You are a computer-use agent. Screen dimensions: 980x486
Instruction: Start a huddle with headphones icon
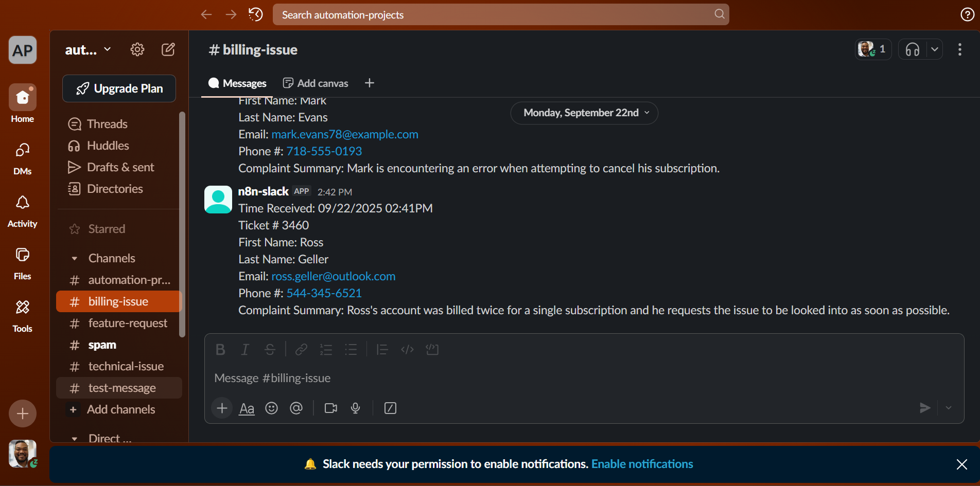pos(913,49)
